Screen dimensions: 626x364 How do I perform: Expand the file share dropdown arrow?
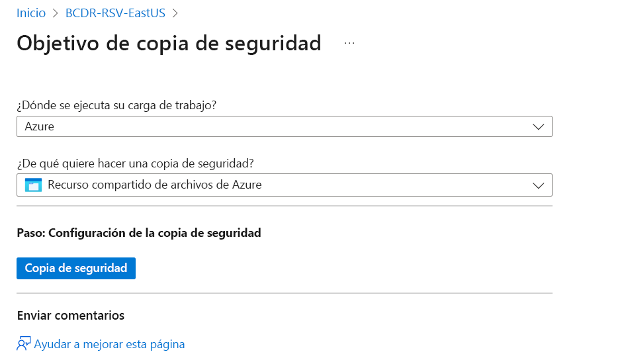point(538,186)
